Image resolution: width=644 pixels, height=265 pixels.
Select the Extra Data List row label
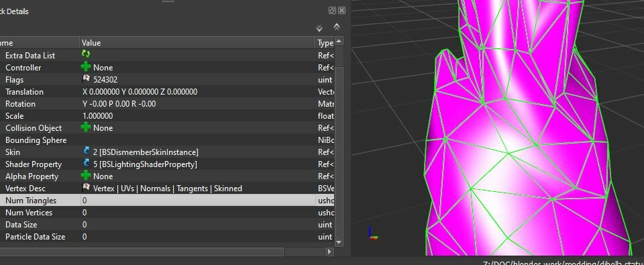click(30, 55)
